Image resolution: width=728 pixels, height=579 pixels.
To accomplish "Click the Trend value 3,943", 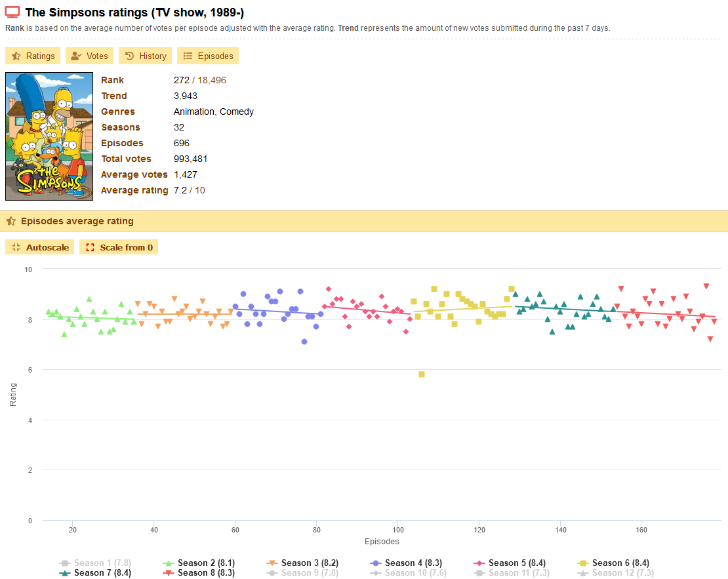I will click(x=185, y=96).
